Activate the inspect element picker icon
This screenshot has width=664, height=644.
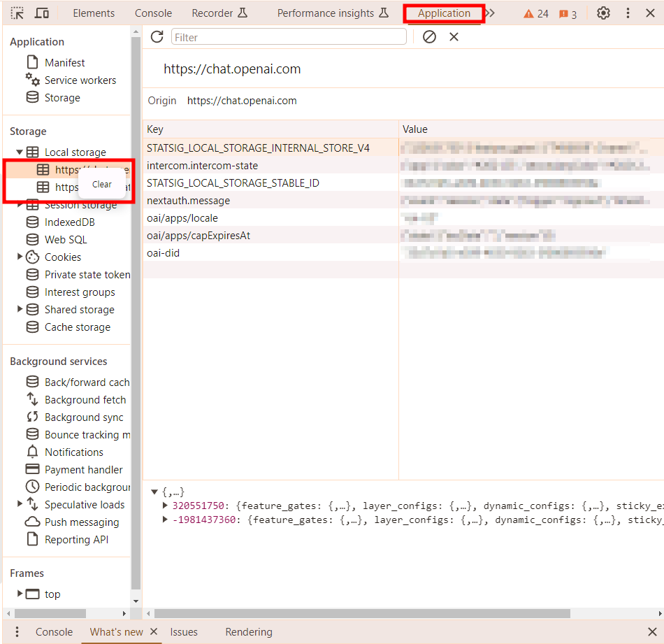pos(17,13)
